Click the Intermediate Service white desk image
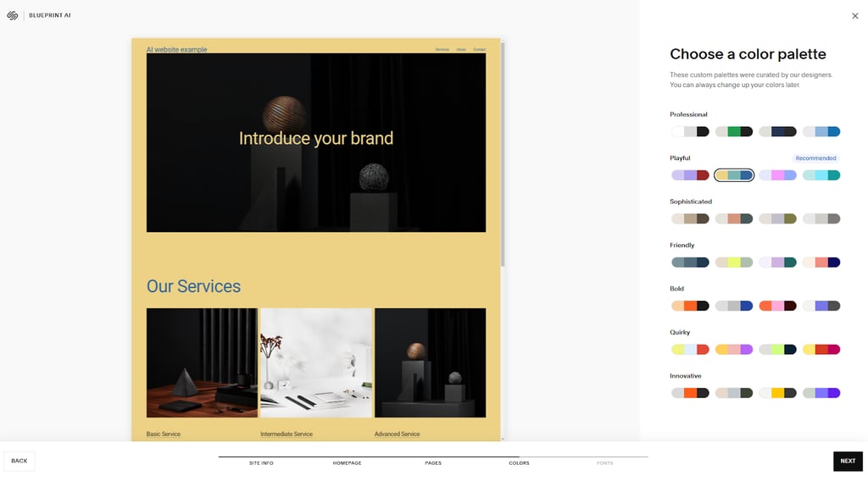 316,362
